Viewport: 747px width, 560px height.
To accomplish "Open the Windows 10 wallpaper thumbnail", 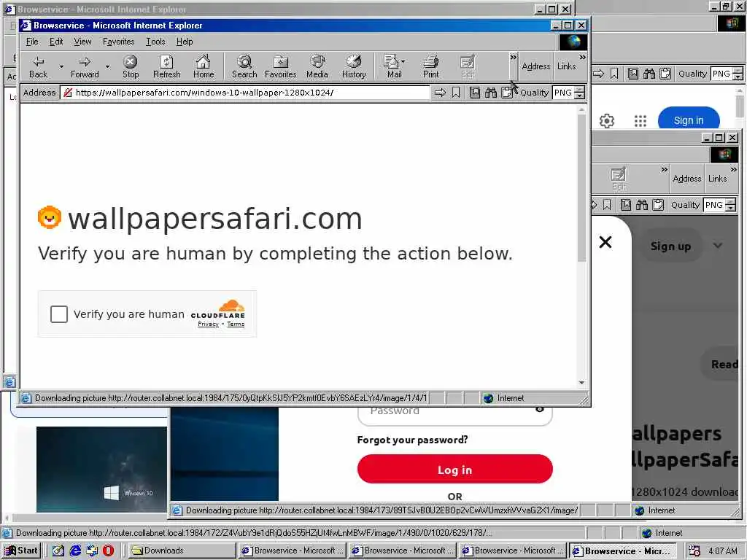I will [102, 470].
